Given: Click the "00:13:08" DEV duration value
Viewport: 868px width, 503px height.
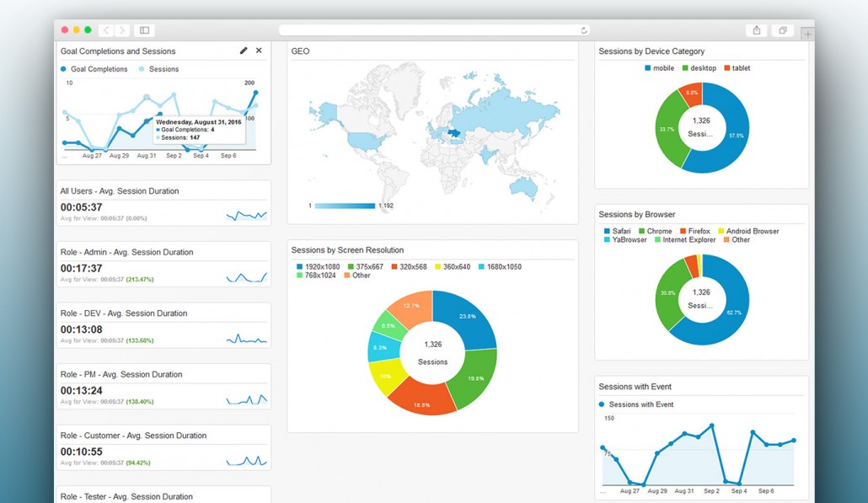Looking at the screenshot, I should pos(82,329).
